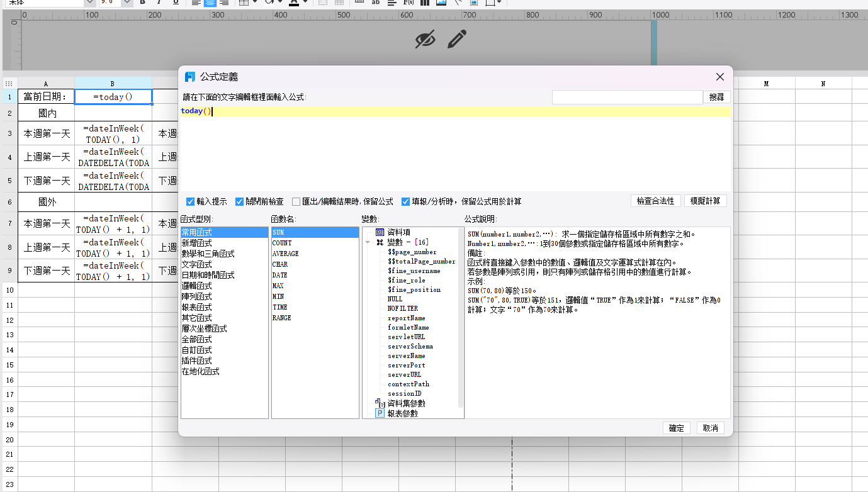Click the 檢查合法性 button

(x=655, y=201)
